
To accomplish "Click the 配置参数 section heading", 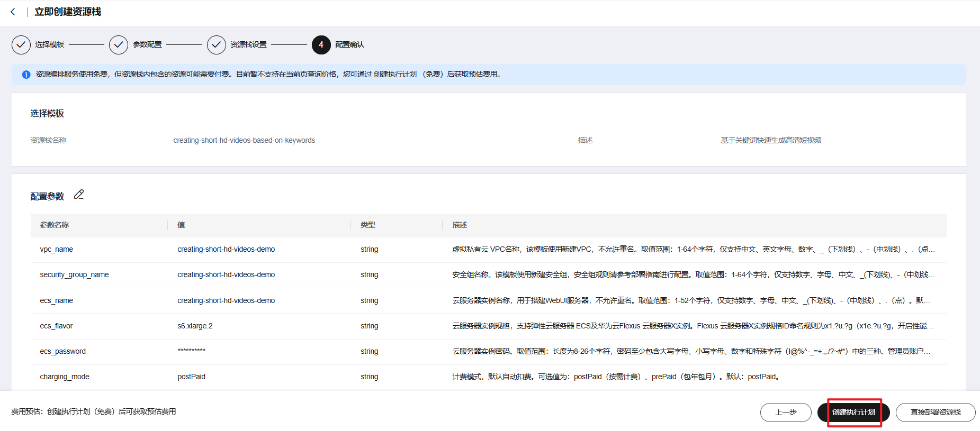I will point(47,197).
